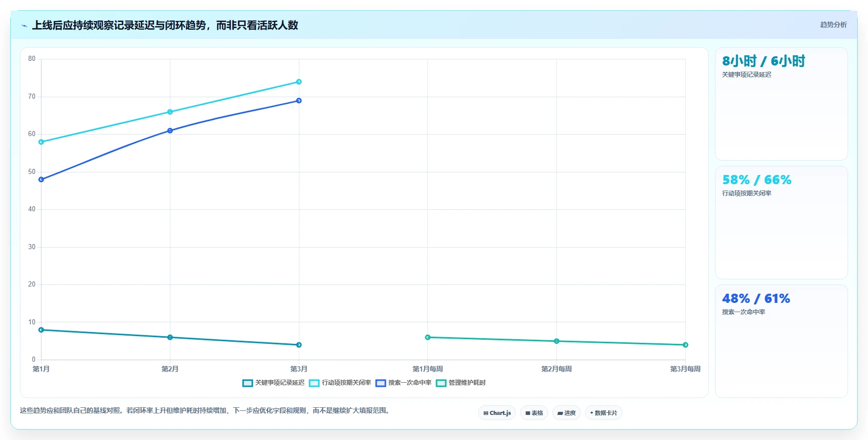Toggle the 管理维护耗时 legend item
The width and height of the screenshot is (868, 440).
point(461,383)
